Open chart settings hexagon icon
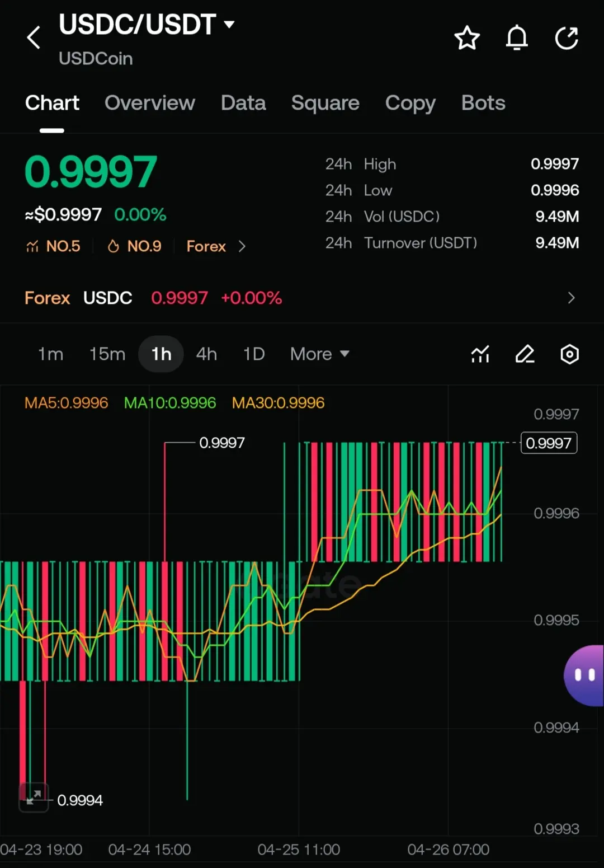 (569, 354)
